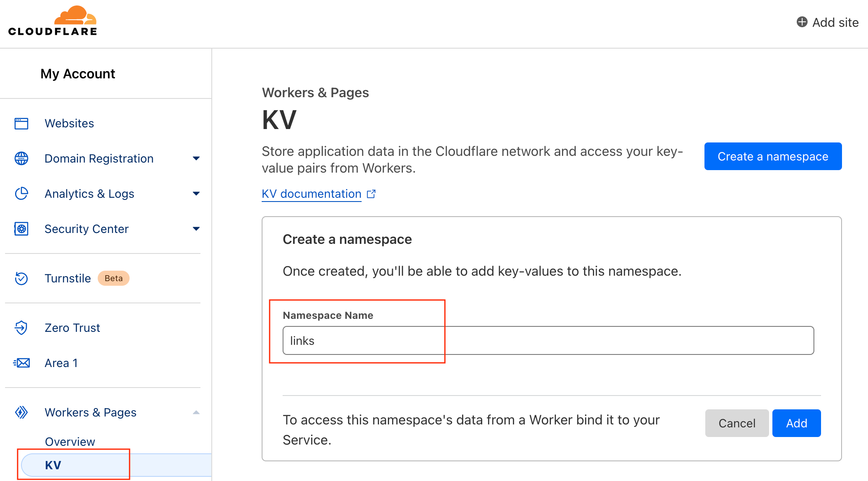Expand the Analytics & Logs dropdown arrow
Viewport: 868px width, 481px height.
(196, 194)
